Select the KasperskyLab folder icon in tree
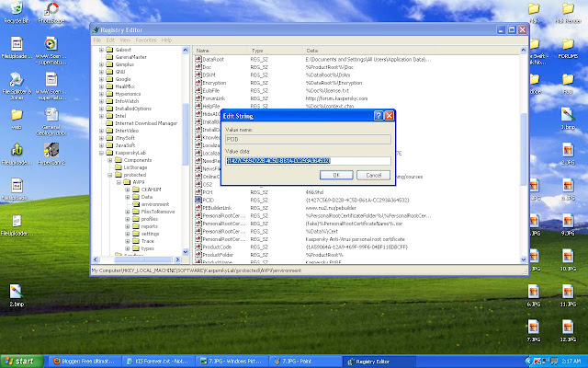The width and height of the screenshot is (588, 368). pyautogui.click(x=109, y=153)
